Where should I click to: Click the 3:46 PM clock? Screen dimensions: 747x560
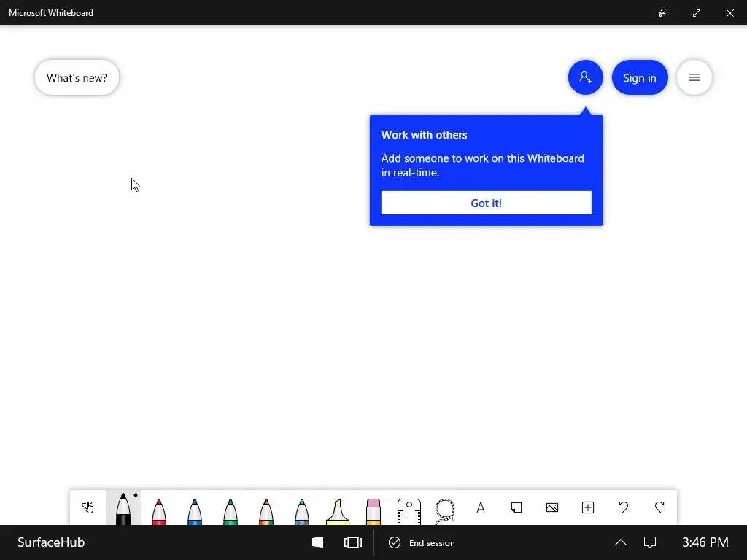[705, 542]
